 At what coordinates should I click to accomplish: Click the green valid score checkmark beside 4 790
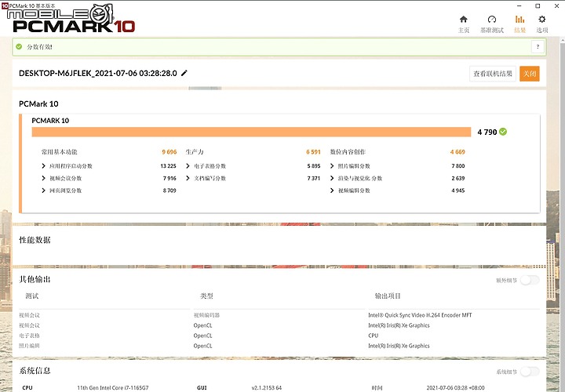tap(503, 132)
